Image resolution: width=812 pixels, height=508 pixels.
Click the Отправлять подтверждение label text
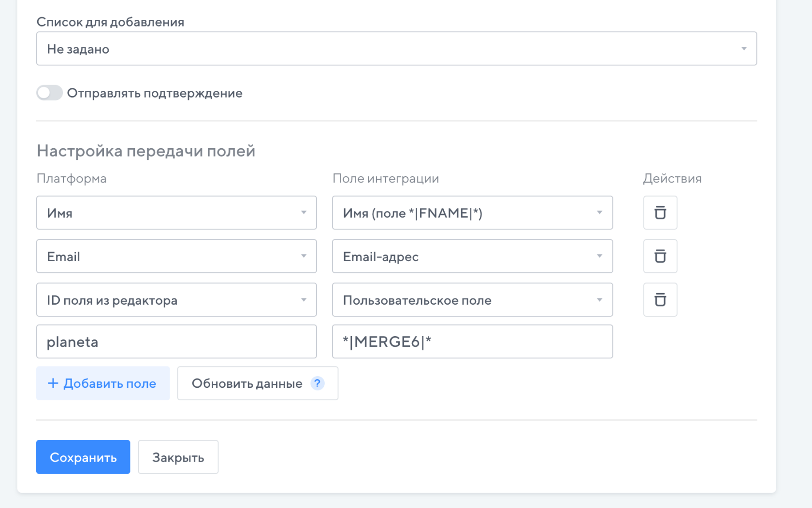click(x=155, y=93)
